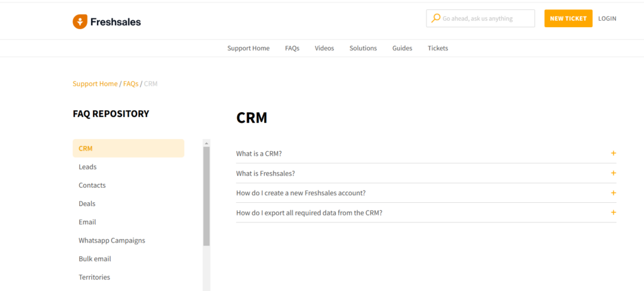Open the Tickets navigation item
This screenshot has width=644, height=291.
click(438, 48)
